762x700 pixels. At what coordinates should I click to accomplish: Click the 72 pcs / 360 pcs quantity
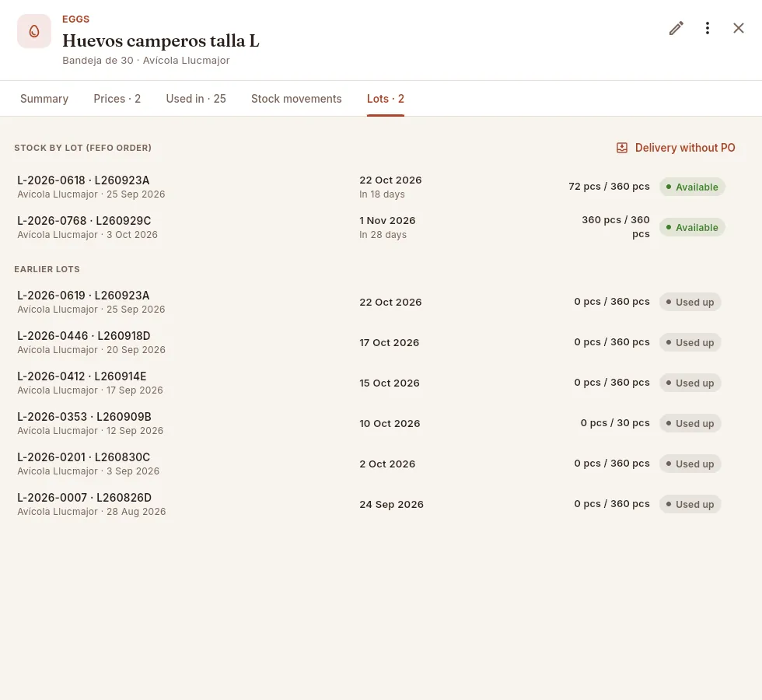tap(609, 186)
